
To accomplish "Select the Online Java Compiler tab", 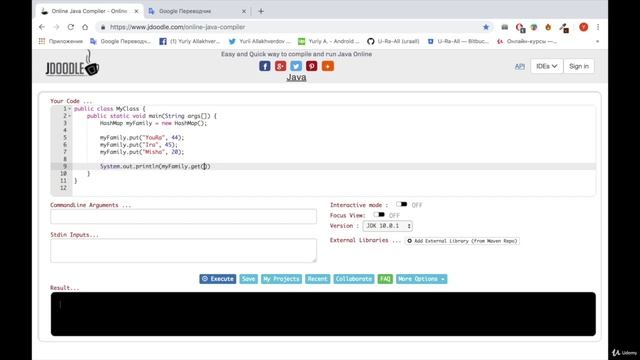I will point(89,11).
